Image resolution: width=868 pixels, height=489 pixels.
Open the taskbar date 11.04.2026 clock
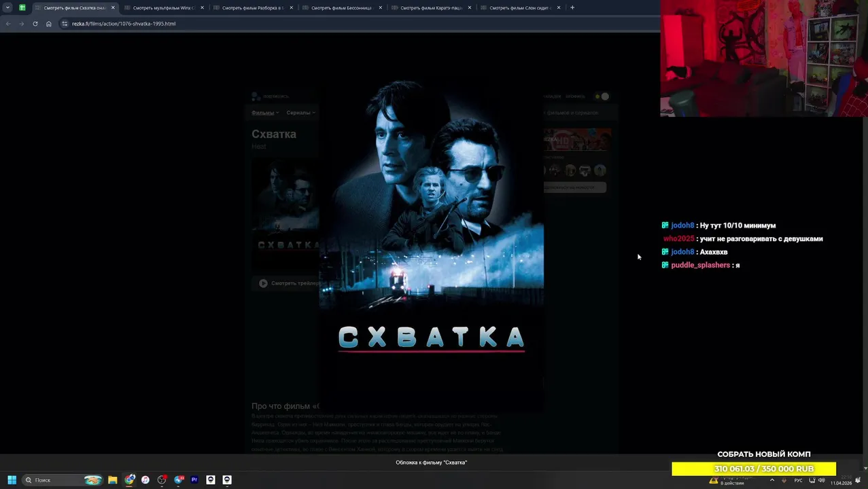(841, 480)
